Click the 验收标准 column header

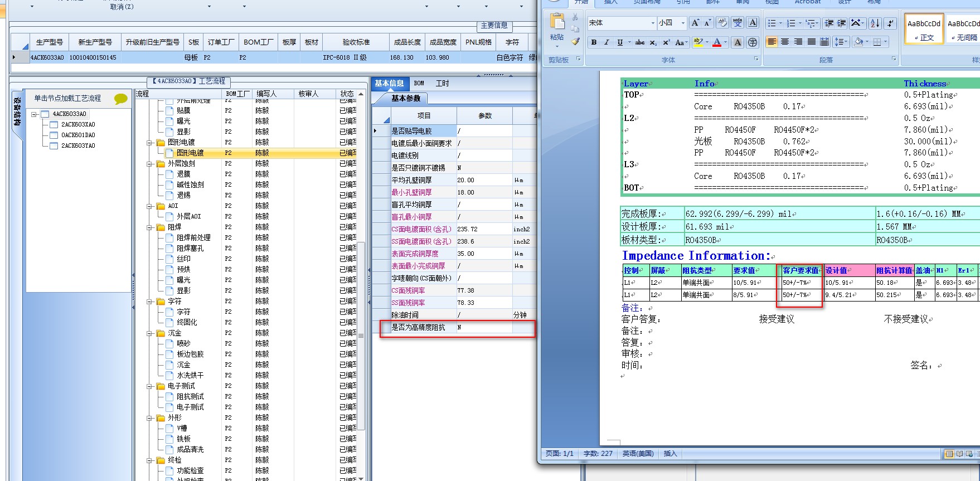(x=356, y=42)
